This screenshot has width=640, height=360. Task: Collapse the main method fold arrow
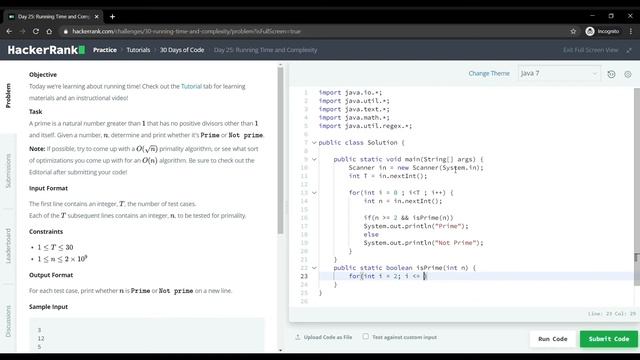(x=314, y=159)
